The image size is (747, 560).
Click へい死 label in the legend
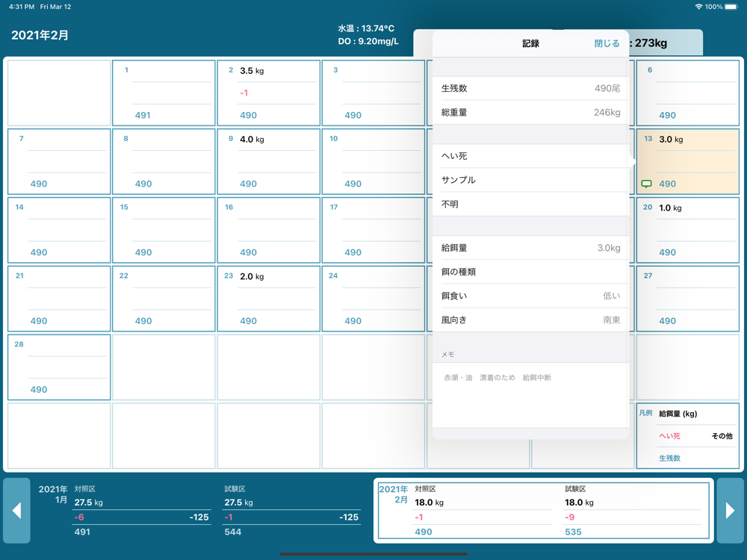point(669,436)
